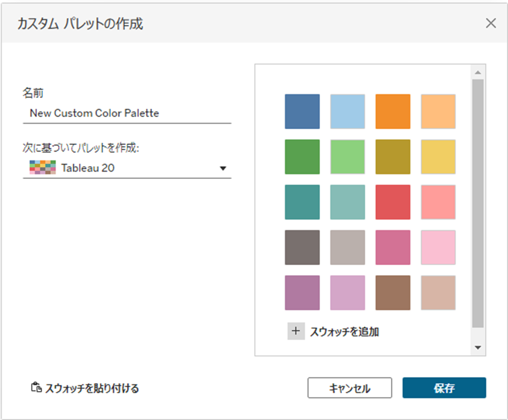Select the yellow swatch

click(x=438, y=157)
